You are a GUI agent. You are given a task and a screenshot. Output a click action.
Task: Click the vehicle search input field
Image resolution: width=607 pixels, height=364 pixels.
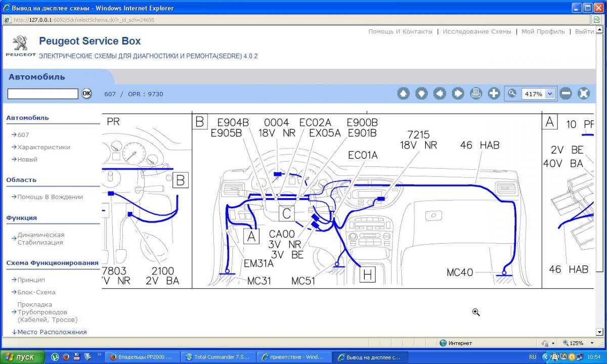coord(43,94)
